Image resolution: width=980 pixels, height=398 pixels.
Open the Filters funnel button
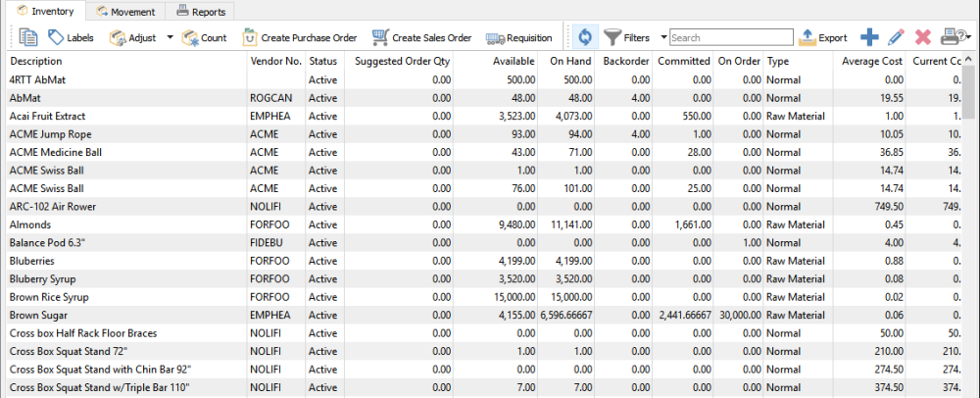(627, 37)
